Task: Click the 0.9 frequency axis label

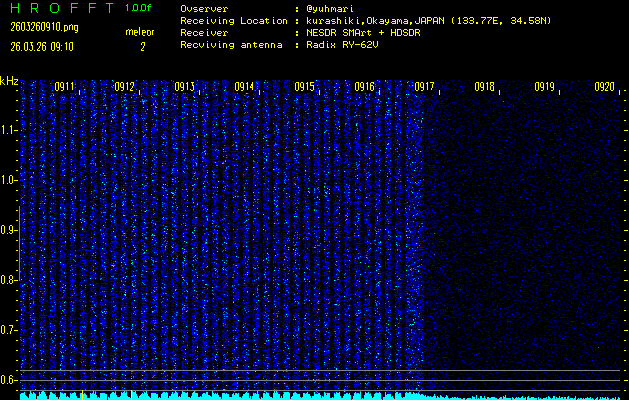Action: coord(8,230)
